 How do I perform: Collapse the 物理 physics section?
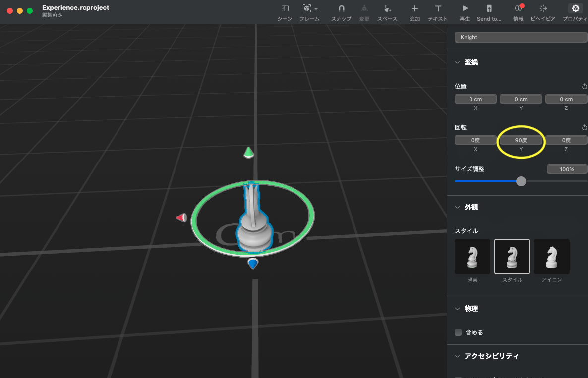[457, 309]
